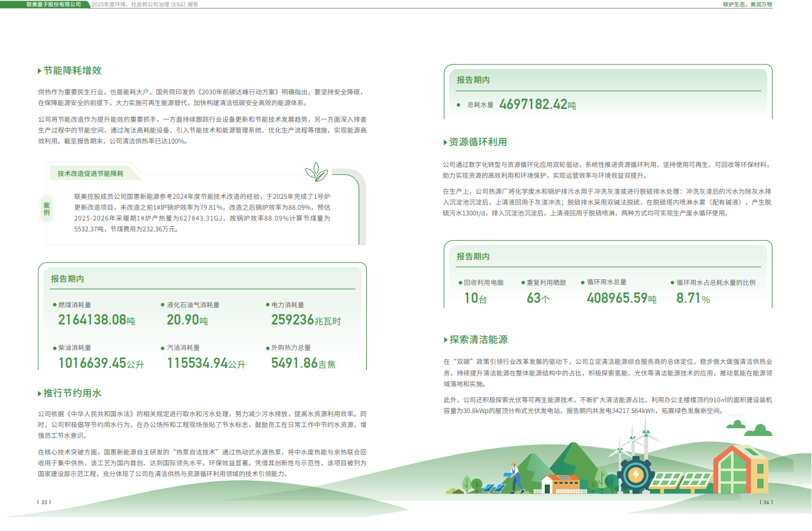Screen dimensions: 812x531
Task: Click the gear with lightning bolt icon
Action: click(x=635, y=474)
